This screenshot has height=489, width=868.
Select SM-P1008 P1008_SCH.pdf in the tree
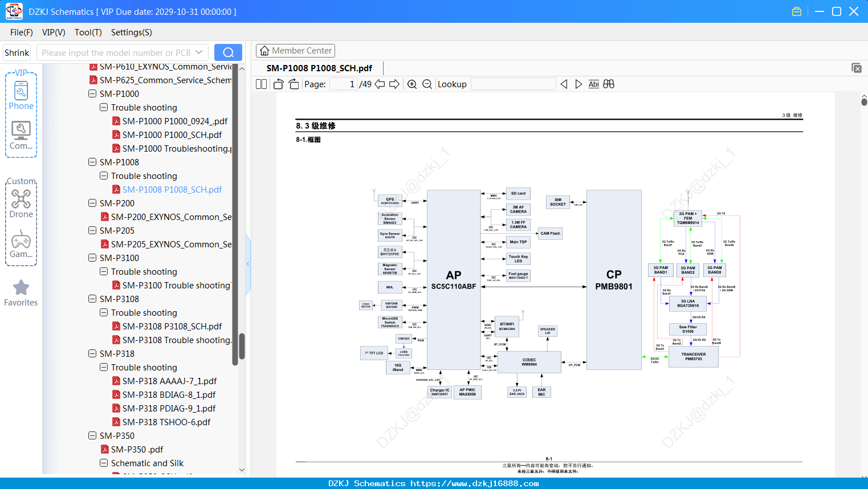tap(172, 189)
